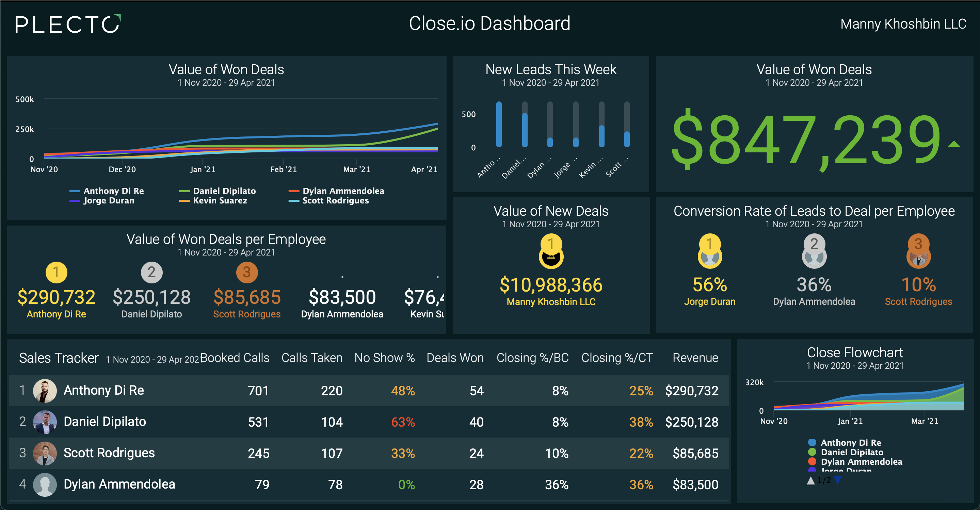Click the Jorge... bar in New Leads chart
This screenshot has height=510, width=980.
click(576, 142)
